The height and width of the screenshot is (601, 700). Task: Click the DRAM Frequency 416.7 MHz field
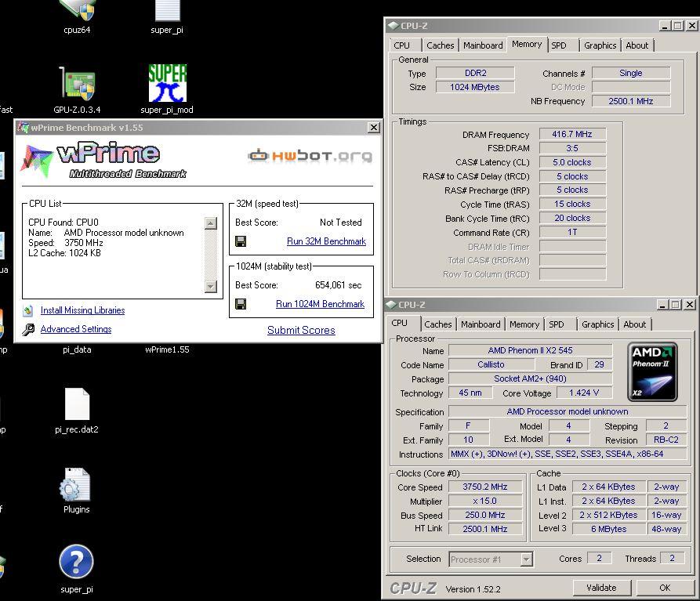572,134
